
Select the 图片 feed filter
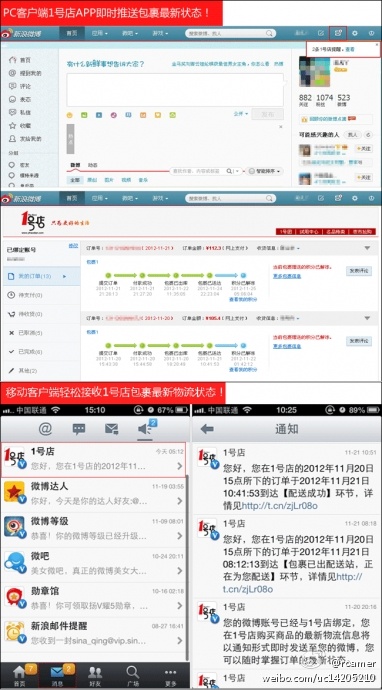[x=109, y=180]
